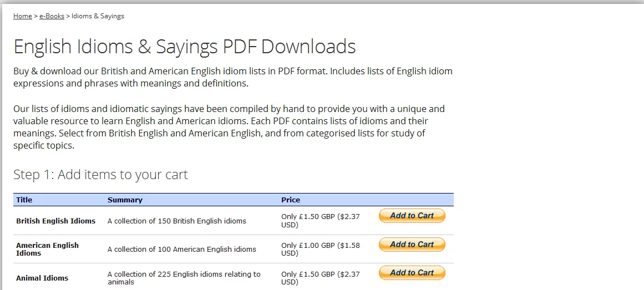The image size is (644, 290).
Task: Click the Animal Idioms price text
Action: (x=320, y=278)
